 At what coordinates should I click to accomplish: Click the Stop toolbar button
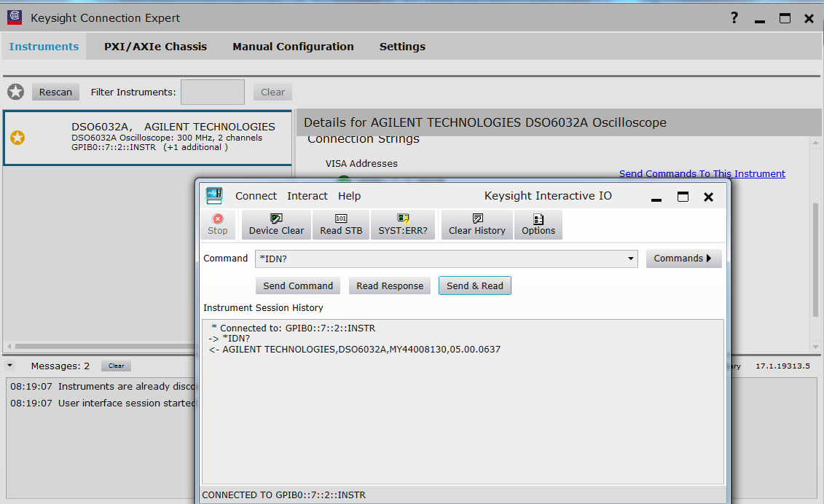point(218,224)
